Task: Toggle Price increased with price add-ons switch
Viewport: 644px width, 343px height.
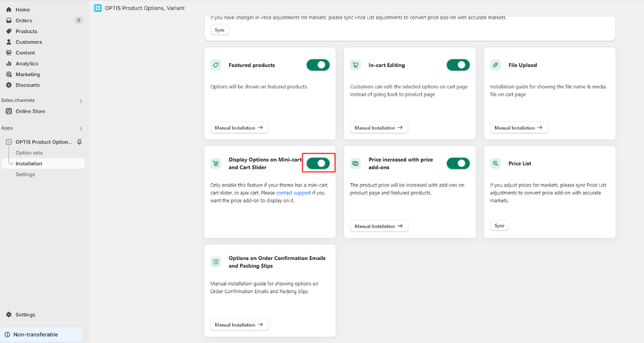Action: 458,164
